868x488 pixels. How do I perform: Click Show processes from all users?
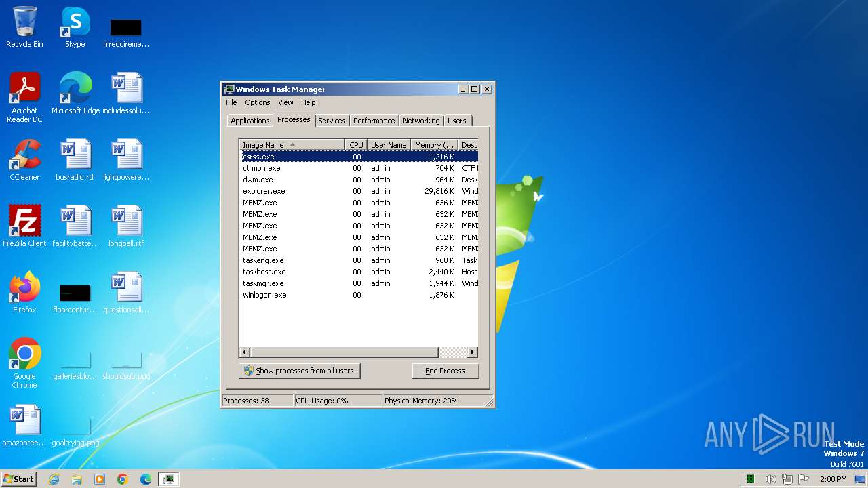point(300,371)
